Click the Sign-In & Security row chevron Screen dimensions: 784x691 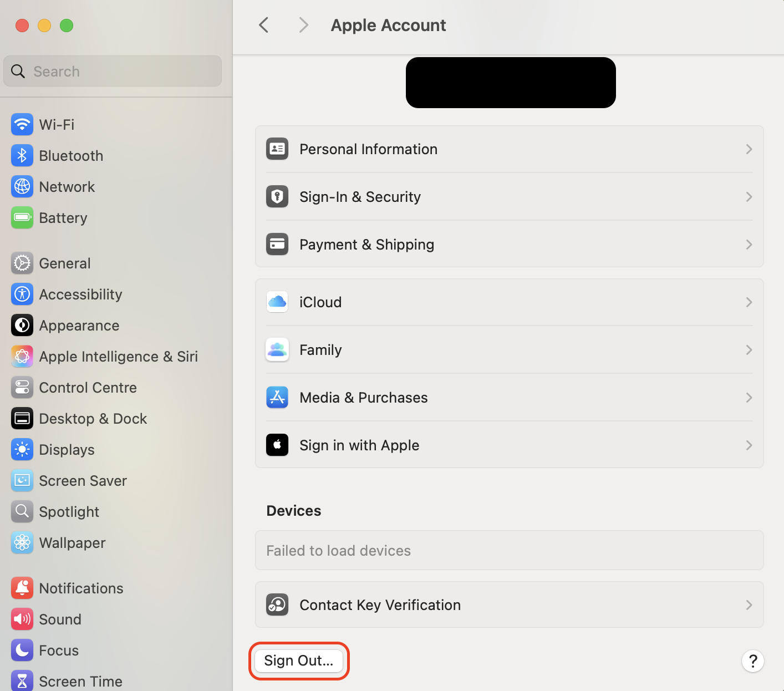749,197
